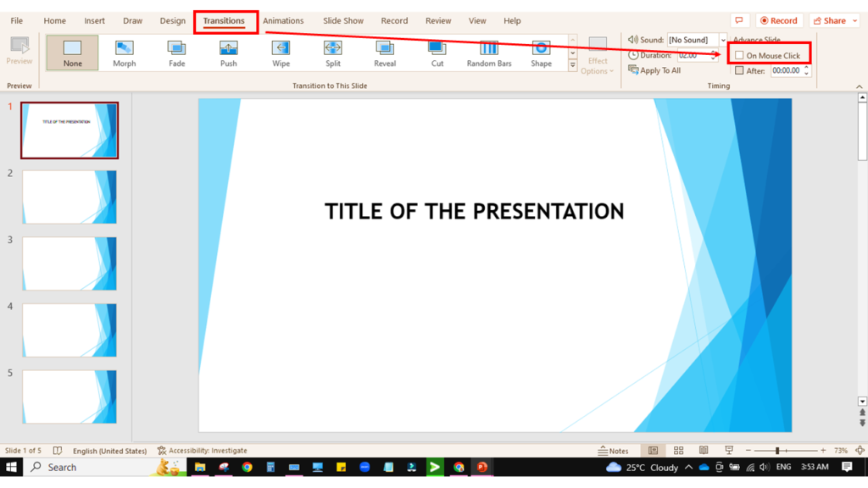
Task: Open the Sound dropdown
Action: [x=723, y=39]
